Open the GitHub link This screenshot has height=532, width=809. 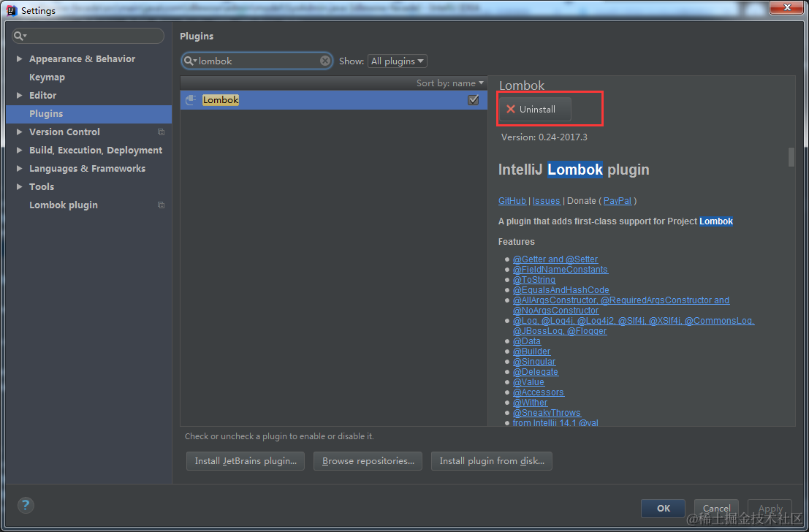tap(512, 201)
